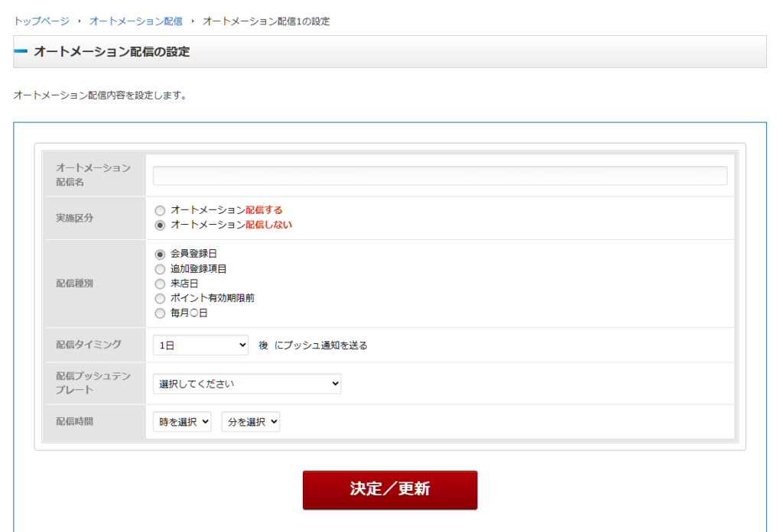
Task: Expand the push template 選択してください dropdown
Action: point(247,384)
